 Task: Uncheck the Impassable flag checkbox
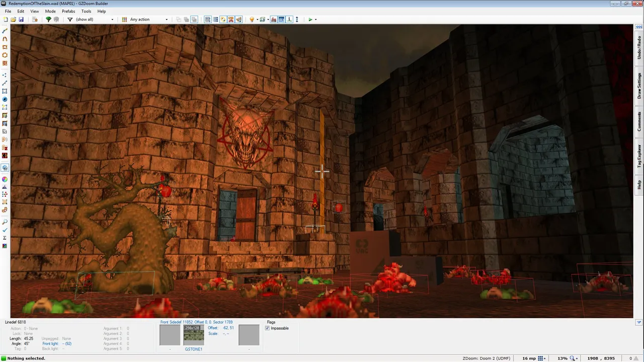(267, 328)
